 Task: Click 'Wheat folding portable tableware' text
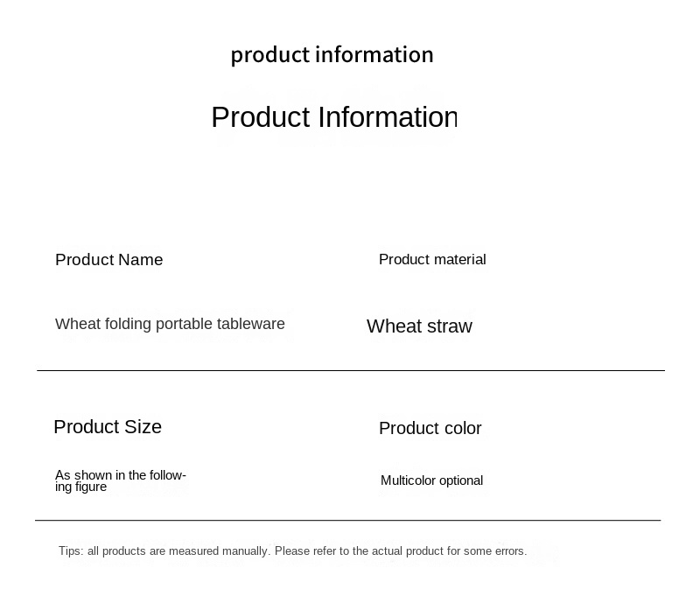tap(170, 324)
